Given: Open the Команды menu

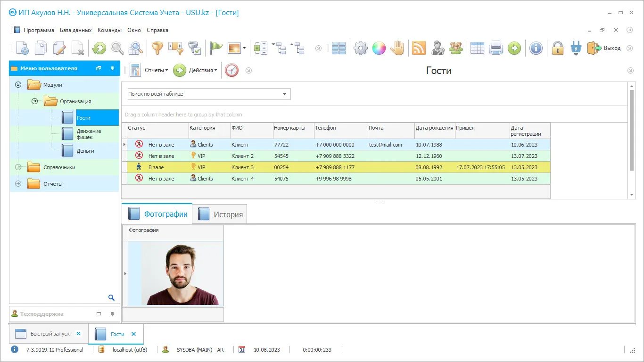Looking at the screenshot, I should (109, 30).
